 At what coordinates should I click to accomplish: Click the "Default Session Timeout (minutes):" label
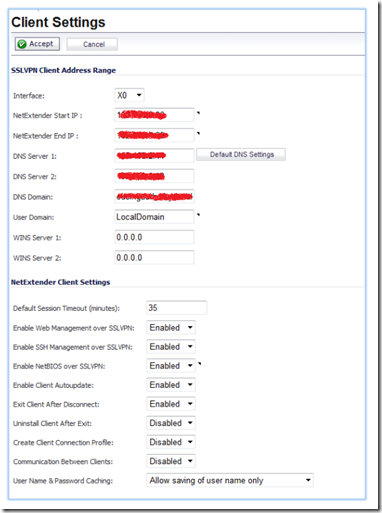66,308
